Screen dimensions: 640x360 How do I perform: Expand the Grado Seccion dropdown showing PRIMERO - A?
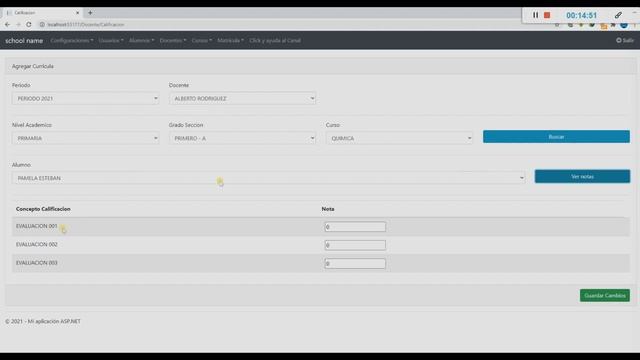(242, 138)
